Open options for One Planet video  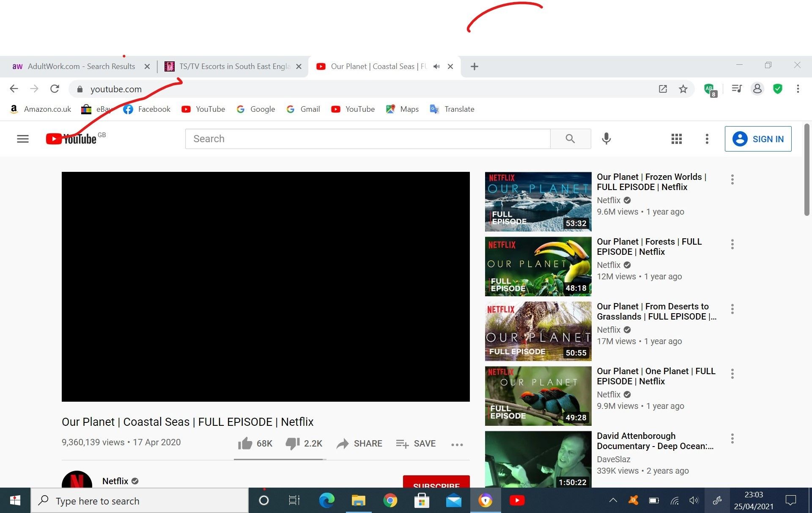(x=732, y=374)
